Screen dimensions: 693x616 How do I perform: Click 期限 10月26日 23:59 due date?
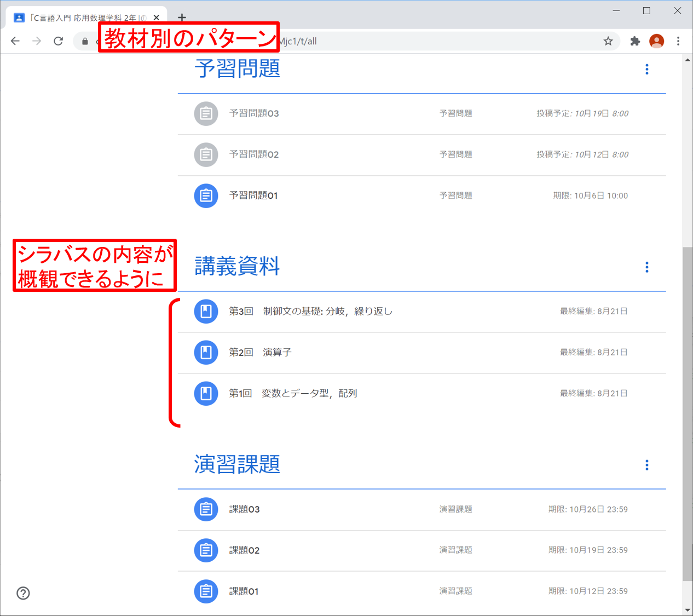588,509
